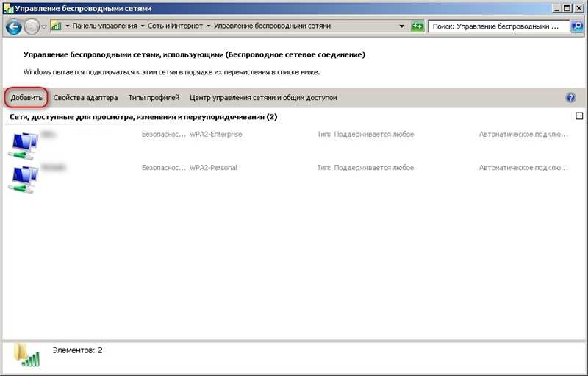Expand dropdown arrow before Сеть и Интернет
The width and height of the screenshot is (588, 376).
point(143,26)
